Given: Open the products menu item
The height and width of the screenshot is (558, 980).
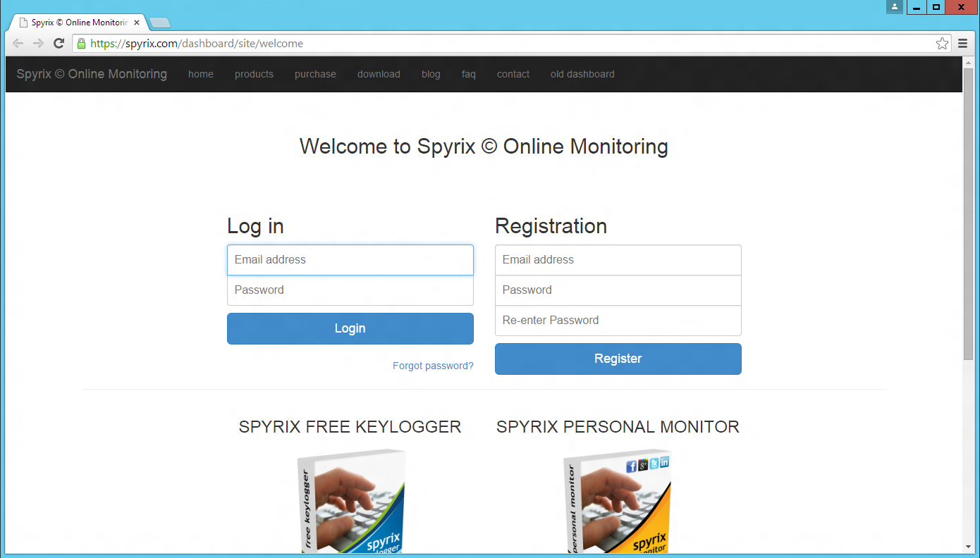Looking at the screenshot, I should [x=254, y=74].
